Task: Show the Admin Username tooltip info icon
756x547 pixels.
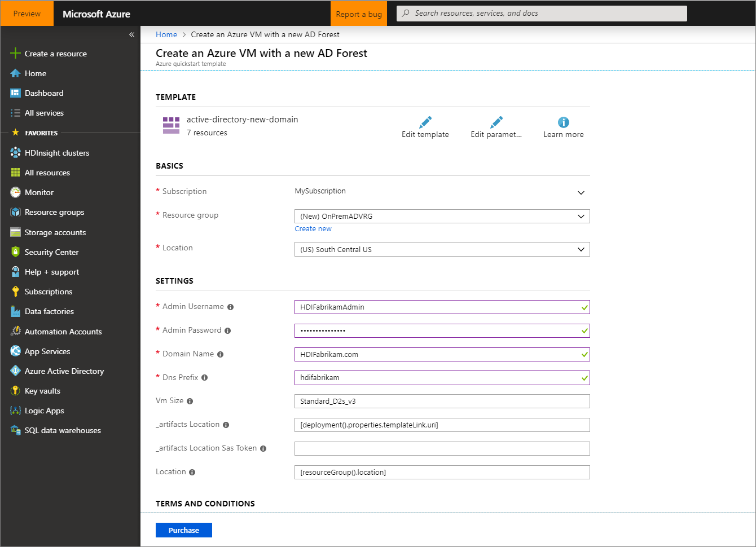Action: click(230, 307)
